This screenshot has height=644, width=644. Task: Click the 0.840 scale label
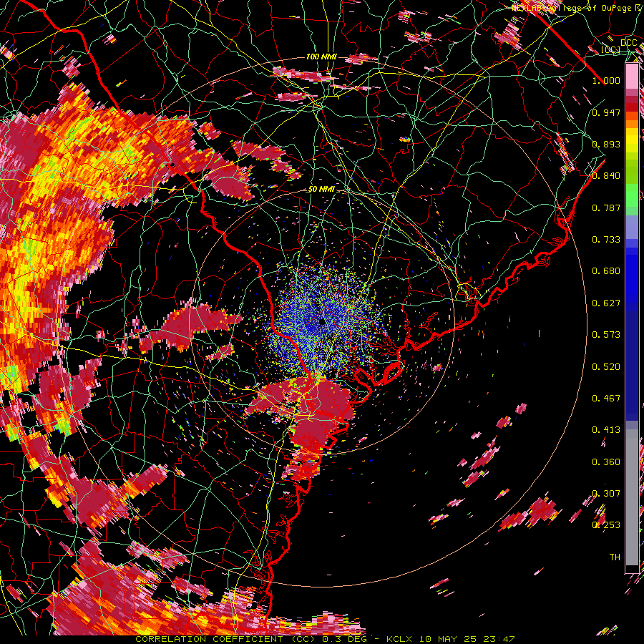[606, 176]
